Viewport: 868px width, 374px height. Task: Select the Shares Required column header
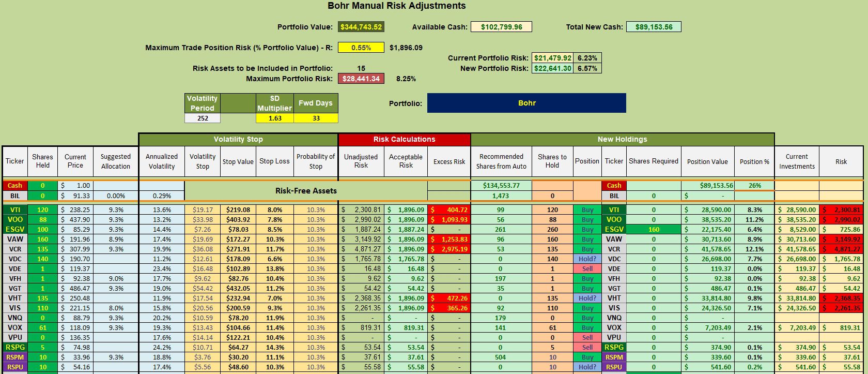pos(654,161)
